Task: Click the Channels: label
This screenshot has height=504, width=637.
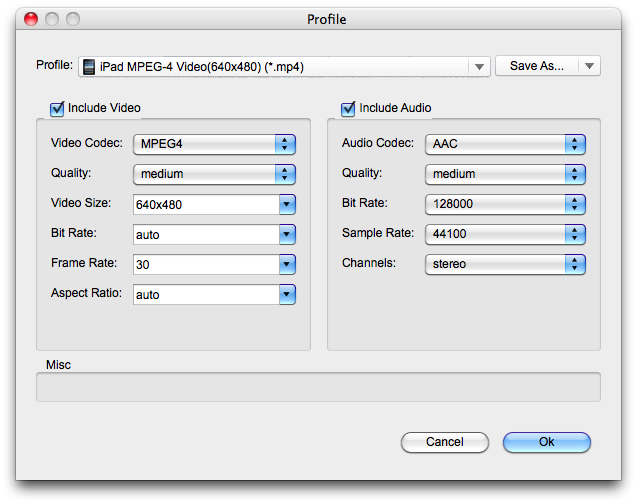Action: pos(368,263)
